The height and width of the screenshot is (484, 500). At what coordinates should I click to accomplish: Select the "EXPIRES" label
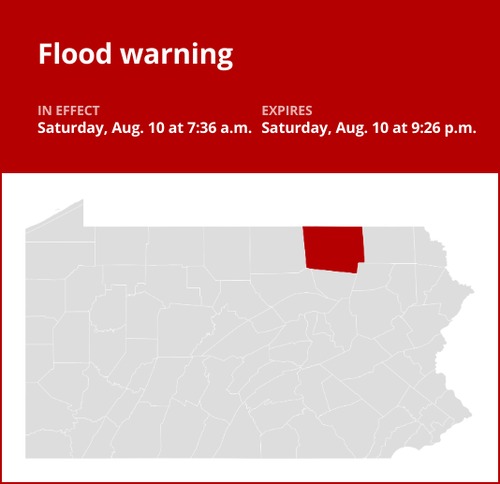287,111
